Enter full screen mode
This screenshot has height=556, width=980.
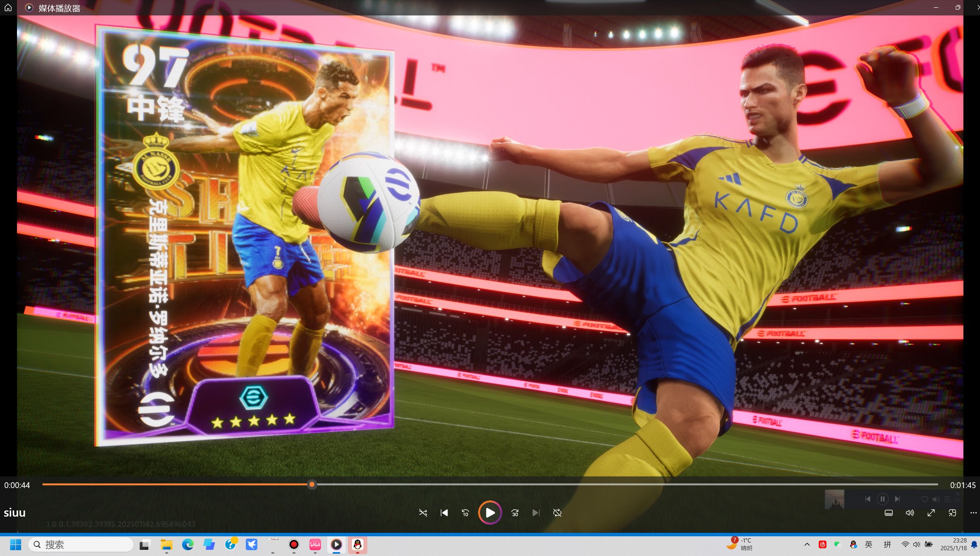(x=931, y=513)
